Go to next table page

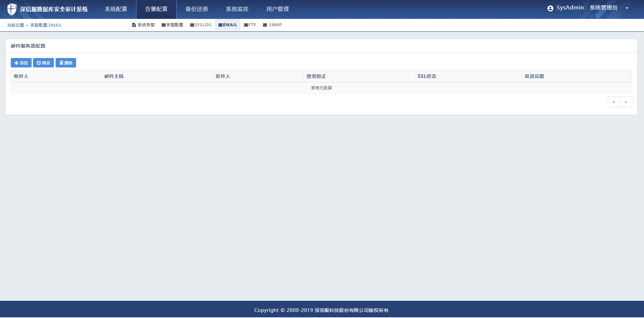click(x=626, y=102)
